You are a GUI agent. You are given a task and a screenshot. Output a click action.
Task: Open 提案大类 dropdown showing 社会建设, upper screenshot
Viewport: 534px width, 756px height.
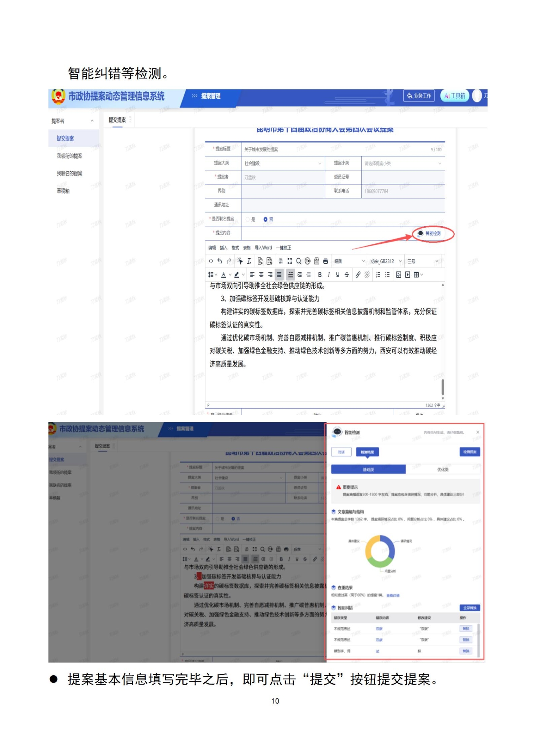[283, 164]
